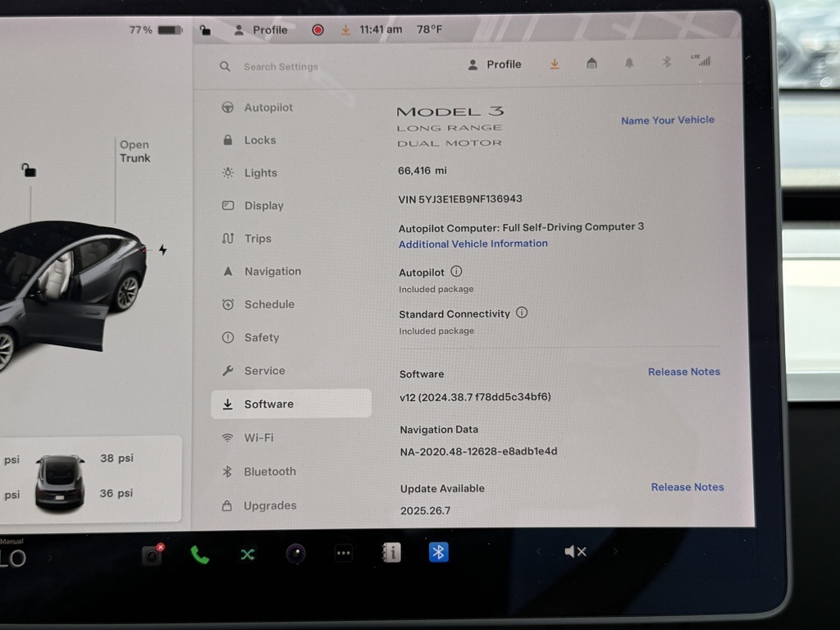Tap the volume down left arrow

538,551
